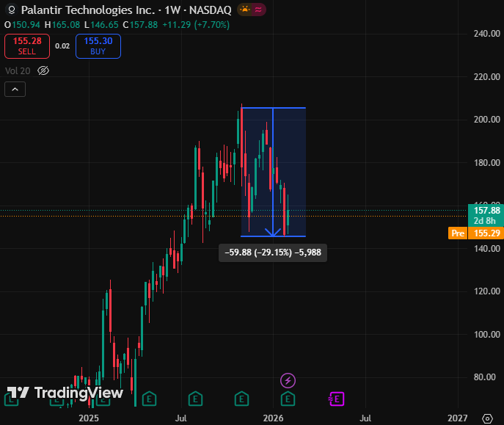Click the 140.00 price scale label

coord(486,249)
